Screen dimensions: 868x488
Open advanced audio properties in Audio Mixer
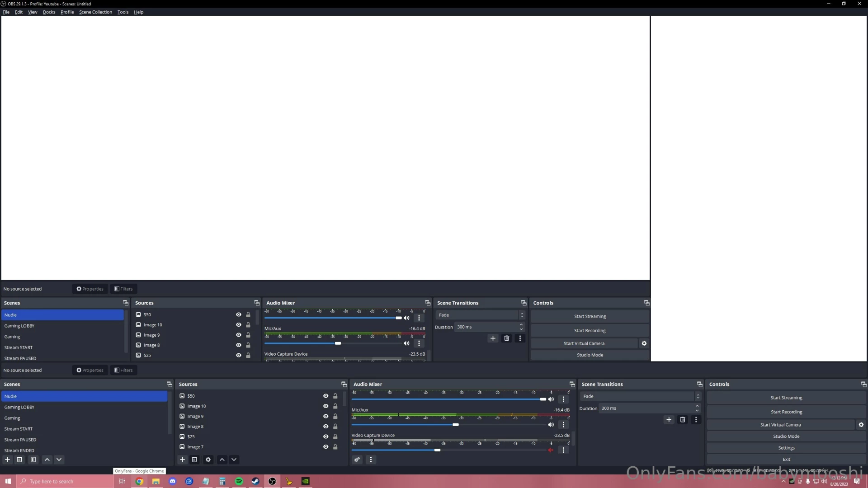(357, 460)
